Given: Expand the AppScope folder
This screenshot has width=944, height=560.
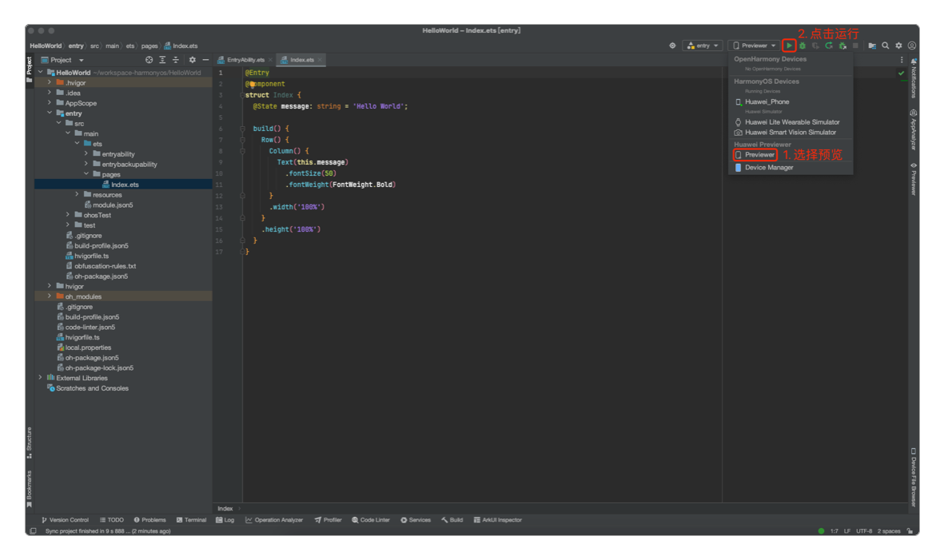Looking at the screenshot, I should [x=50, y=103].
